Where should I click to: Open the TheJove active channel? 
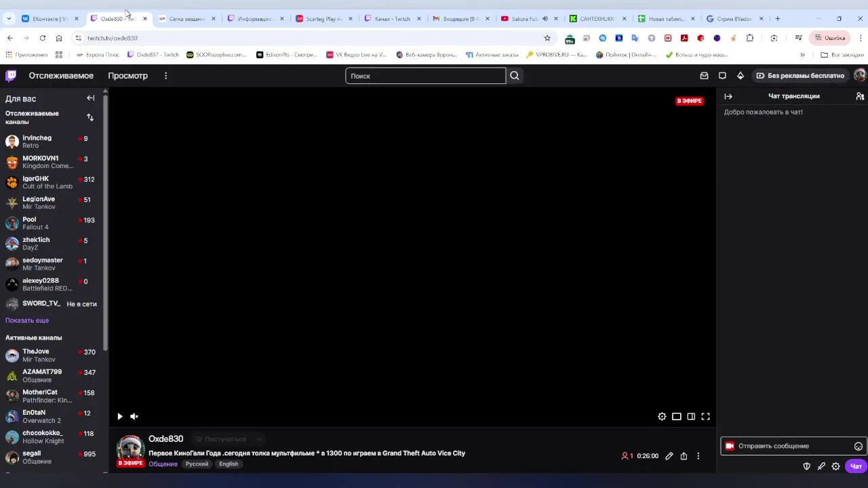tap(51, 355)
